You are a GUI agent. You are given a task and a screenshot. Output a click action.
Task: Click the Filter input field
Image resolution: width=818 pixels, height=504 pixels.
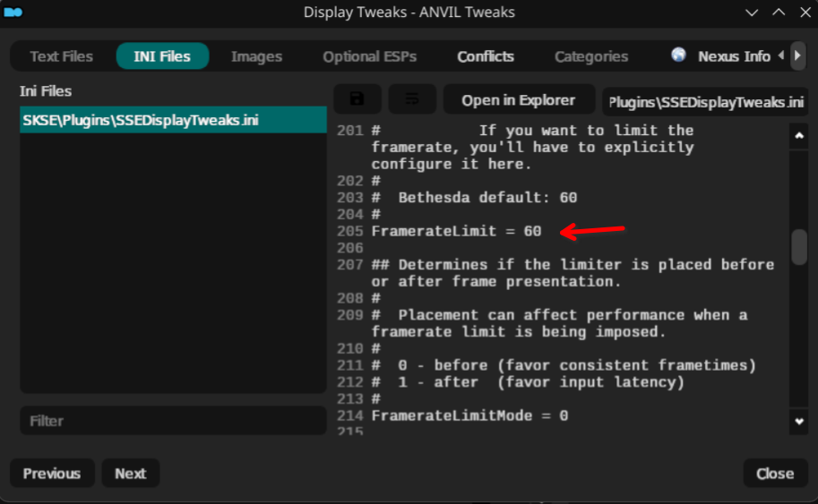[172, 421]
